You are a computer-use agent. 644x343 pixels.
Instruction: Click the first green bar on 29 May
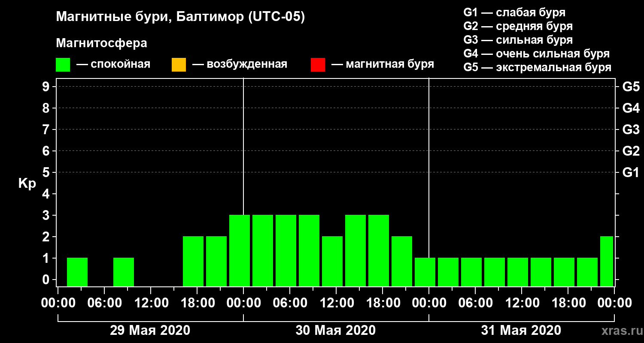click(x=77, y=272)
